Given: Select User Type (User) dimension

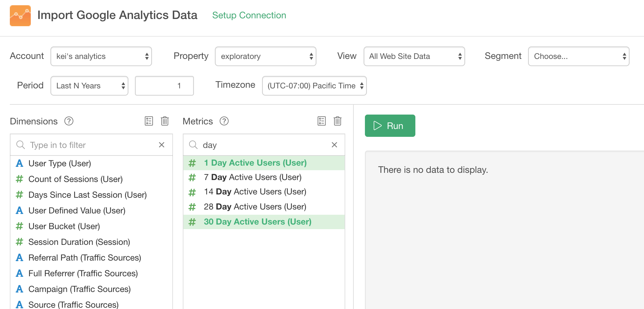Looking at the screenshot, I should coord(91,163).
